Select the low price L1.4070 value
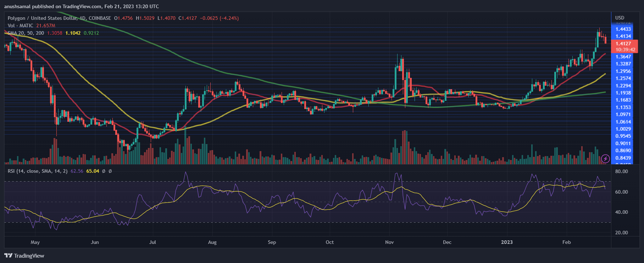This screenshot has width=644, height=263. [166, 18]
